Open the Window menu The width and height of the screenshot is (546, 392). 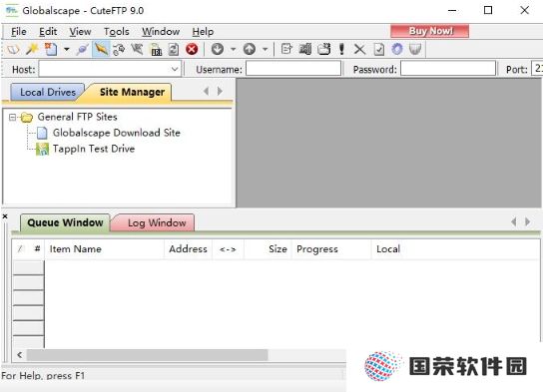tap(161, 32)
